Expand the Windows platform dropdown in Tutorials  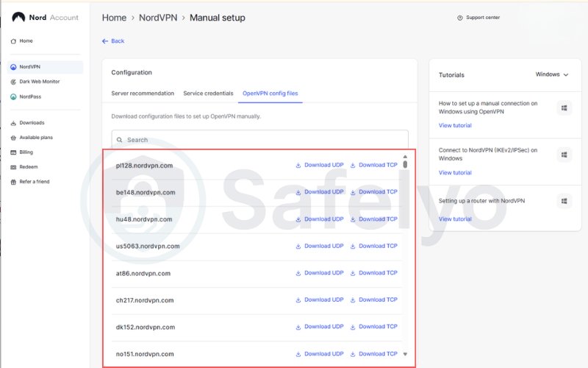(552, 74)
